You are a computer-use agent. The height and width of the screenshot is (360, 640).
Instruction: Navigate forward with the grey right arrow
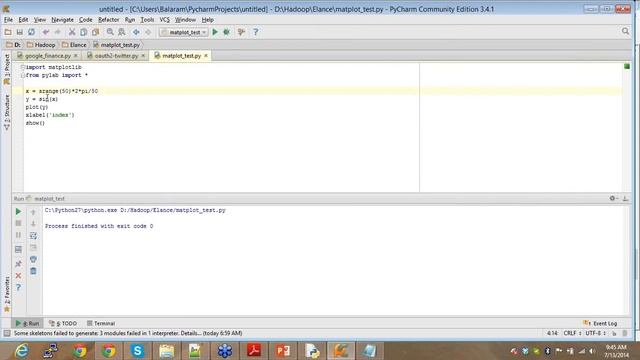tap(148, 32)
